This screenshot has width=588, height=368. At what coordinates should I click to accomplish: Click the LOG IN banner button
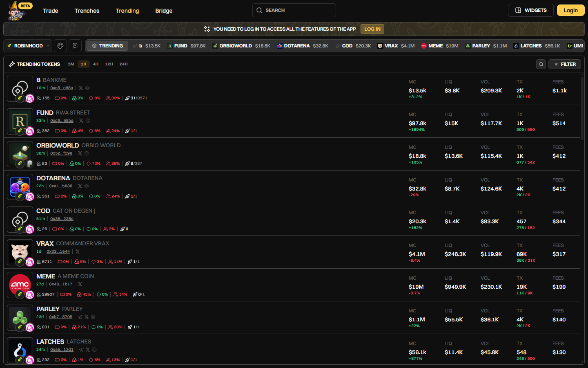click(x=372, y=29)
